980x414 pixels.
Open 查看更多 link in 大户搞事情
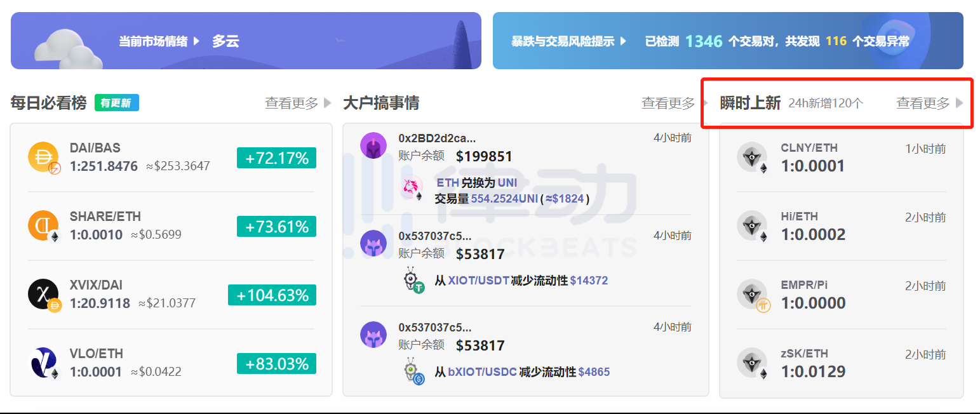coord(668,103)
